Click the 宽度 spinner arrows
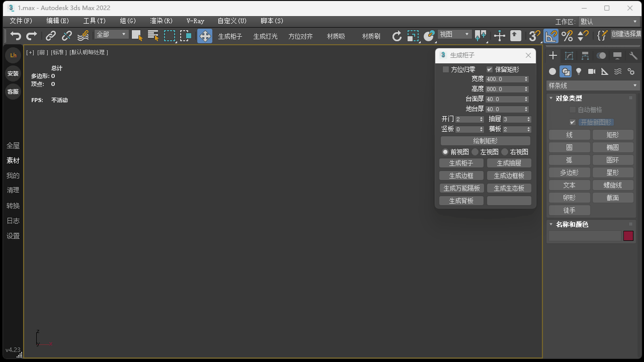 526,79
